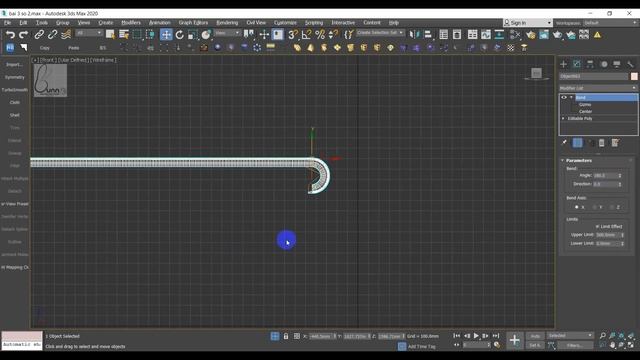Click the Mirror tool icon
Image resolution: width=640 pixels, height=360 pixels.
414,35
